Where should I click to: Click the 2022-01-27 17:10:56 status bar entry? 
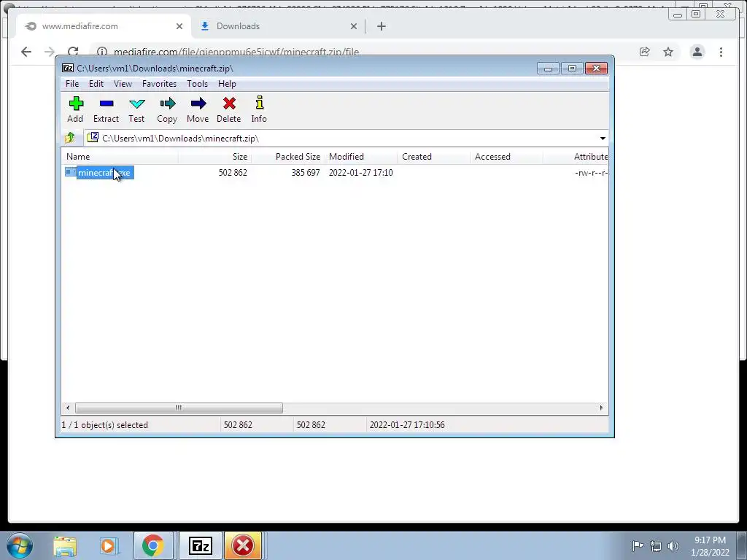(407, 425)
